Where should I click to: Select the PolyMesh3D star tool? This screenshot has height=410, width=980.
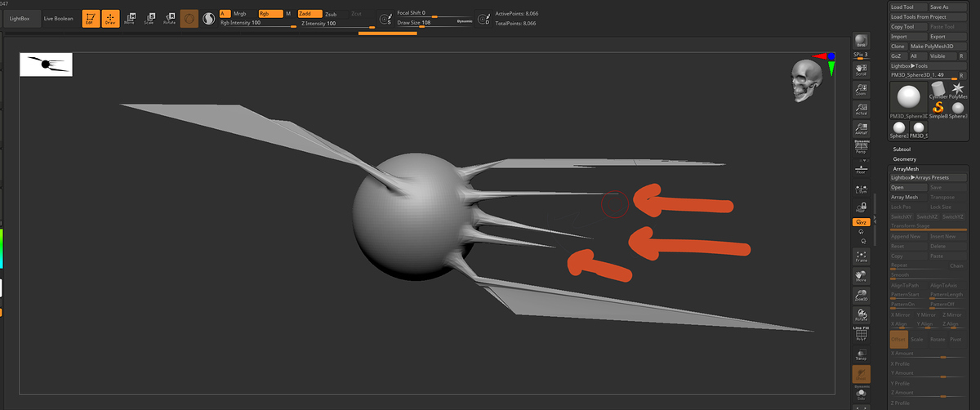957,89
